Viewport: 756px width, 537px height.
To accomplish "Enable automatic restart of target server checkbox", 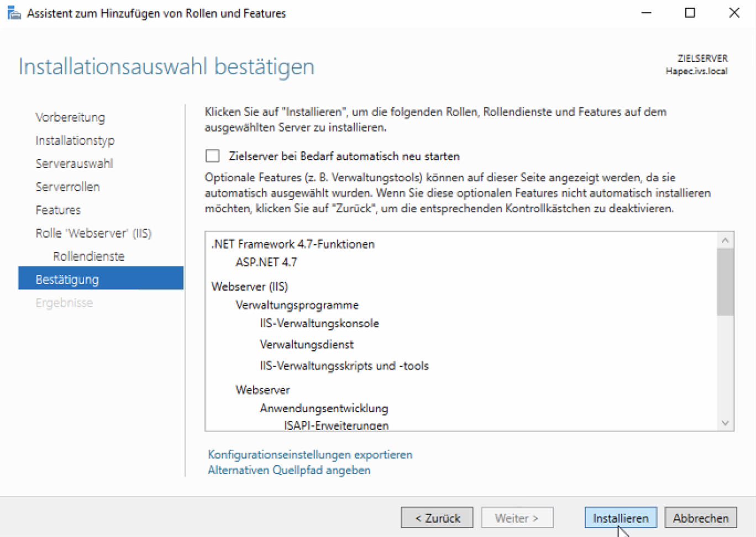I will [x=213, y=156].
